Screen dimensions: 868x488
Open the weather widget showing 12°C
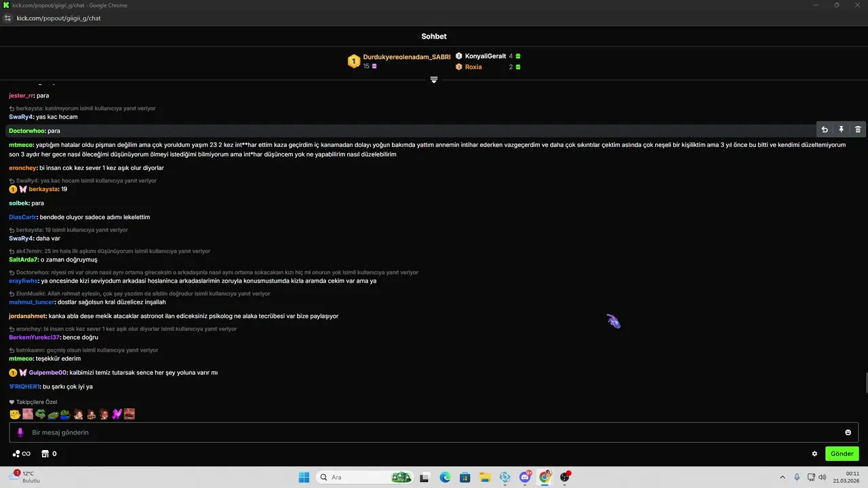click(x=24, y=477)
